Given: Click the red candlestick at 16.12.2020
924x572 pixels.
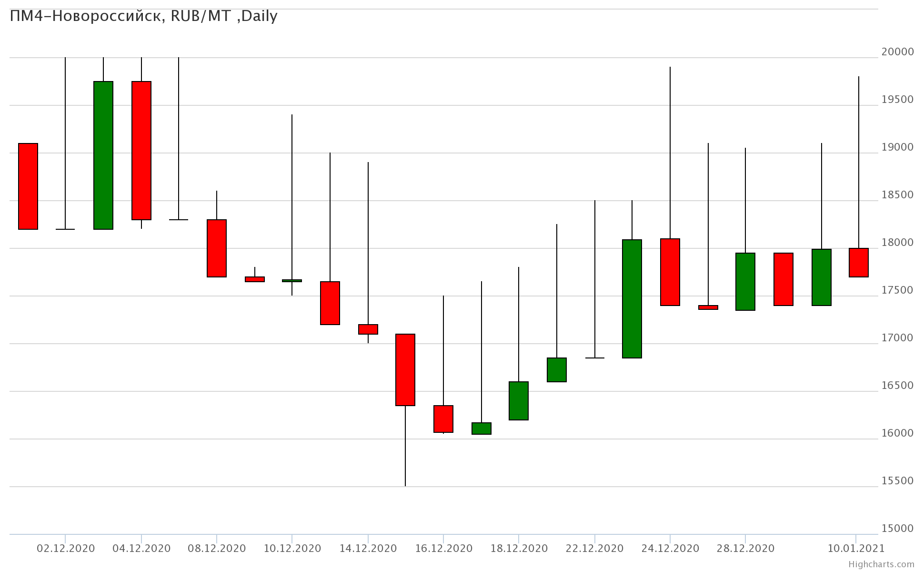Looking at the screenshot, I should pos(443,419).
